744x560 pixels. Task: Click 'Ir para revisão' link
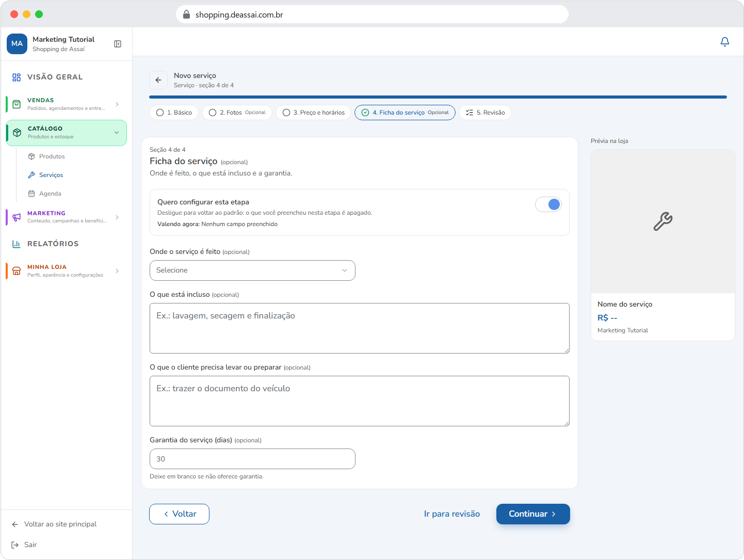pyautogui.click(x=452, y=514)
